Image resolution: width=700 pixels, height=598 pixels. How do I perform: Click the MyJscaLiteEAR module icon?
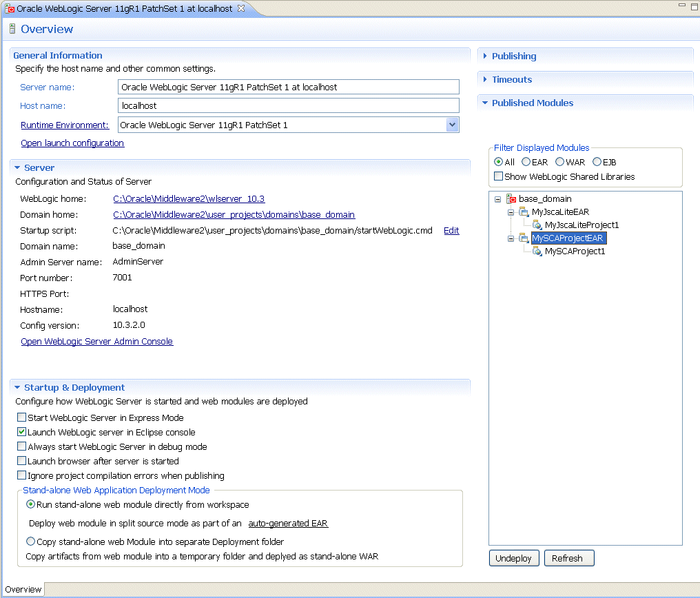pyautogui.click(x=524, y=212)
